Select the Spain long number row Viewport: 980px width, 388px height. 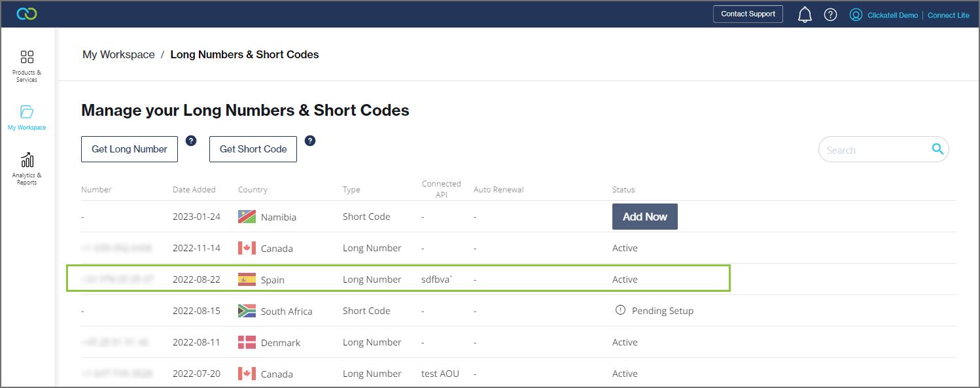(x=398, y=279)
